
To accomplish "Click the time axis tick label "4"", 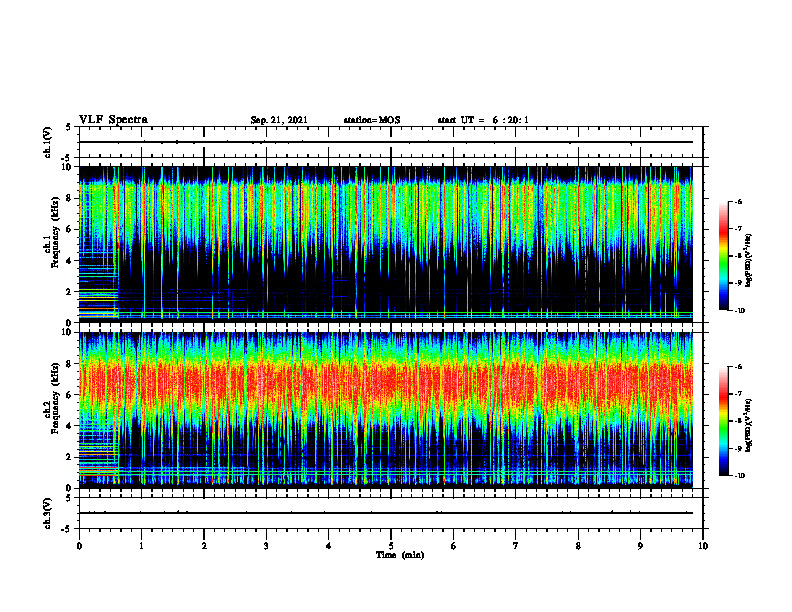I will point(329,546).
